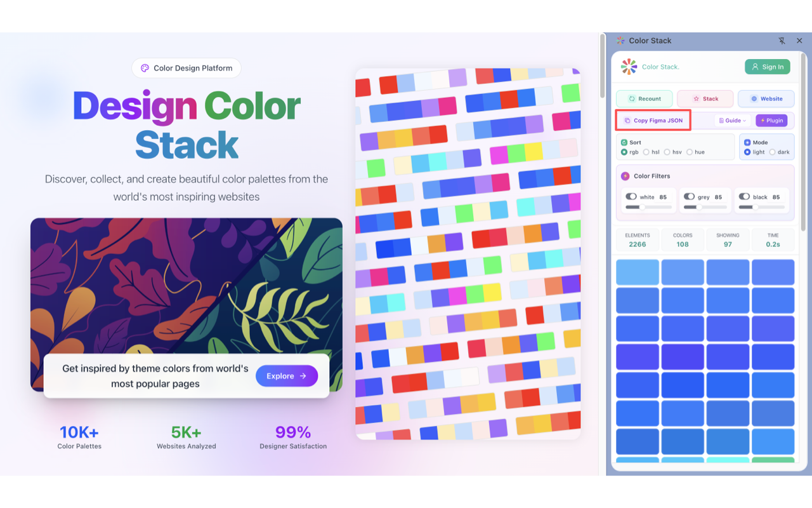812x508 pixels.
Task: Click the 10K+ Color Palettes stat
Action: tap(79, 437)
